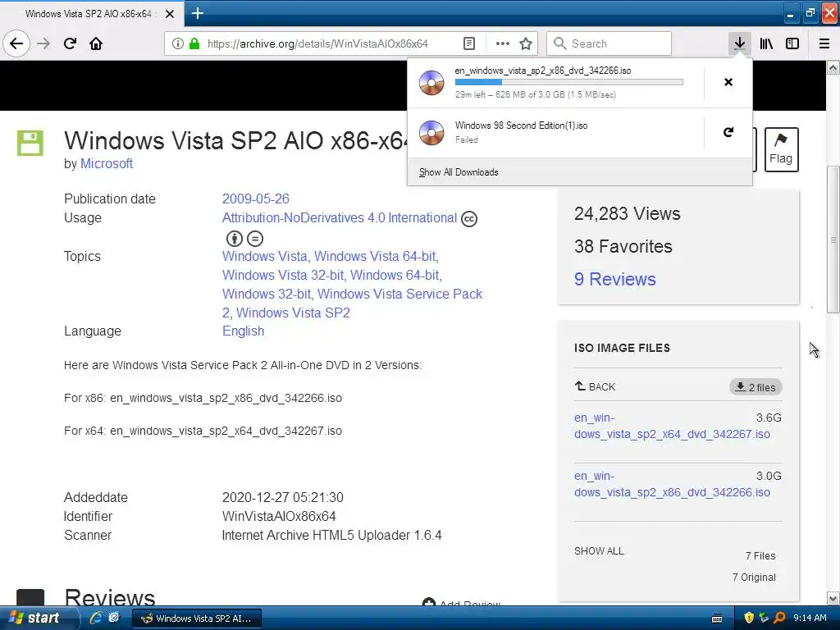This screenshot has width=840, height=630.
Task: Bookmark this page with the star icon
Action: pos(526,43)
